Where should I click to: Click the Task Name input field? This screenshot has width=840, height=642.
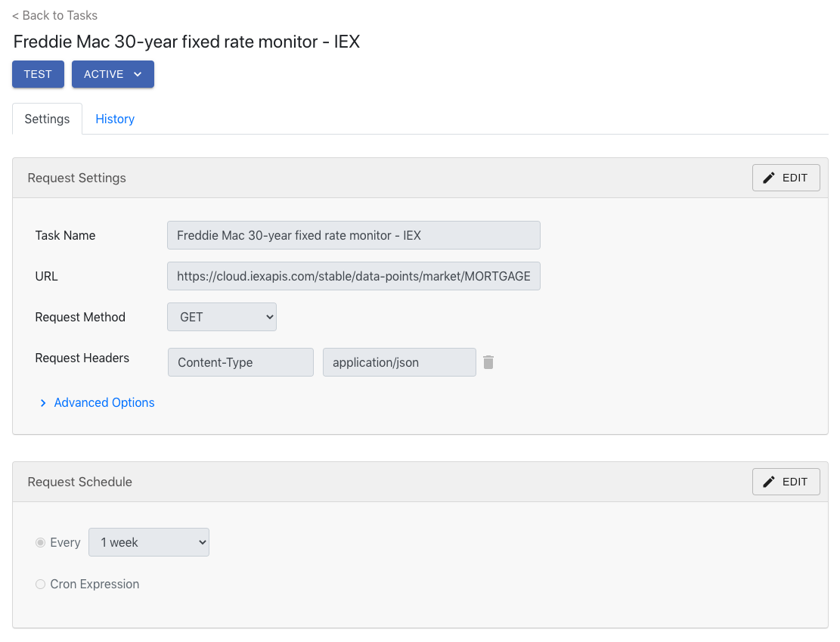(354, 235)
